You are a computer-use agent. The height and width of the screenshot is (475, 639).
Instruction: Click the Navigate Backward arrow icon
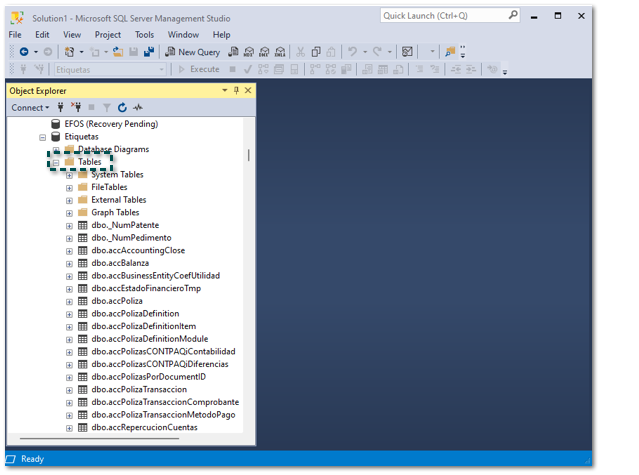click(23, 52)
